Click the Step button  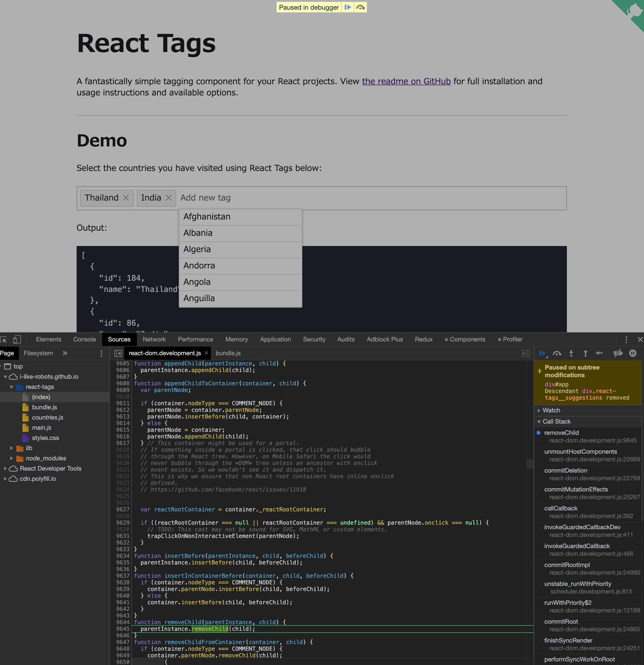(x=599, y=353)
